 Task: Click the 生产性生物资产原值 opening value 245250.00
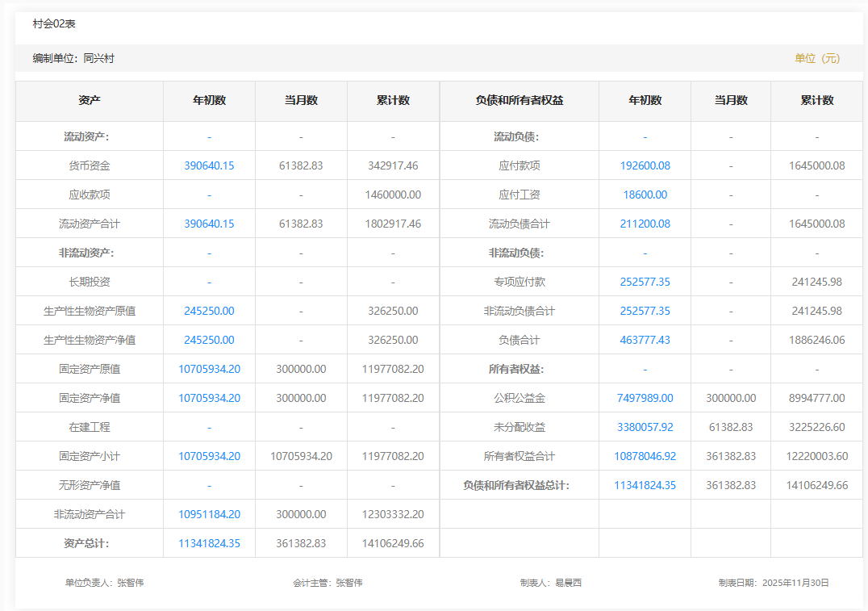tap(209, 311)
